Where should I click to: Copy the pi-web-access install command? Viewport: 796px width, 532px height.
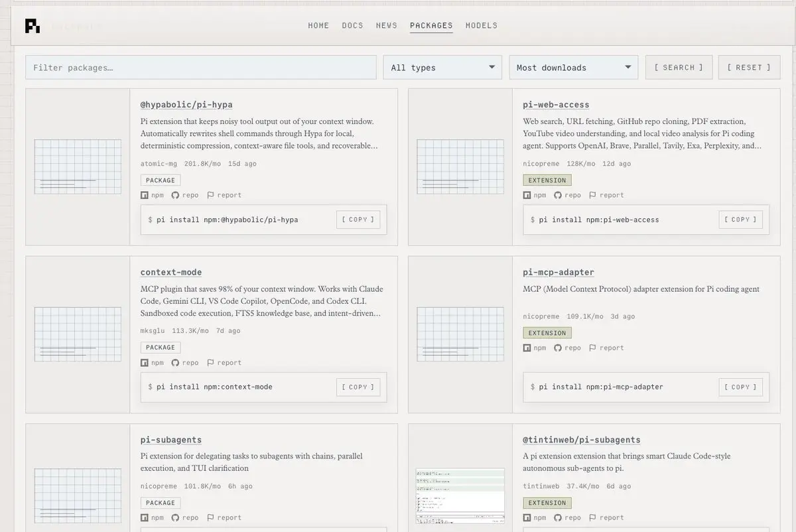click(x=740, y=220)
